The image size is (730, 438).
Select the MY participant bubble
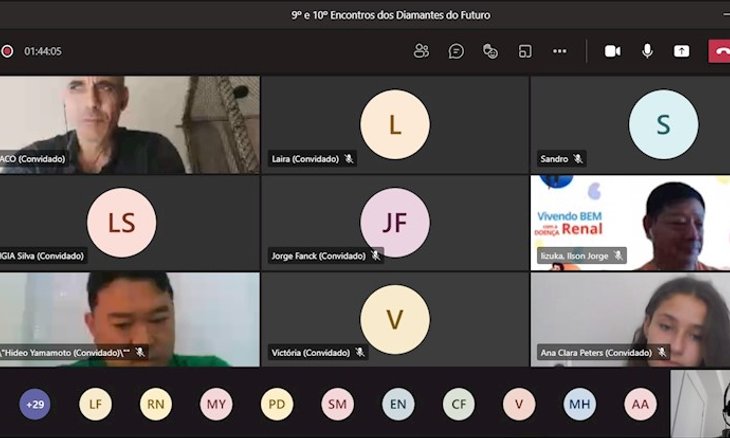click(216, 404)
